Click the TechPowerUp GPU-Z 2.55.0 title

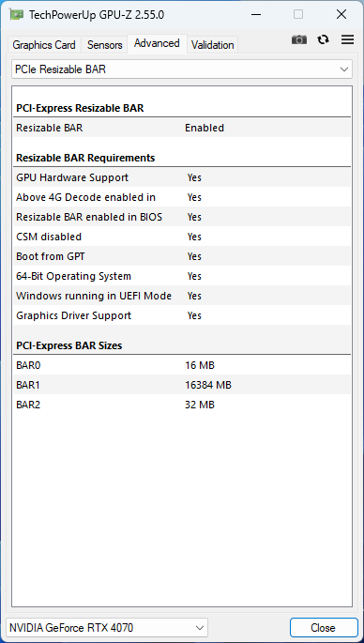[x=97, y=15]
